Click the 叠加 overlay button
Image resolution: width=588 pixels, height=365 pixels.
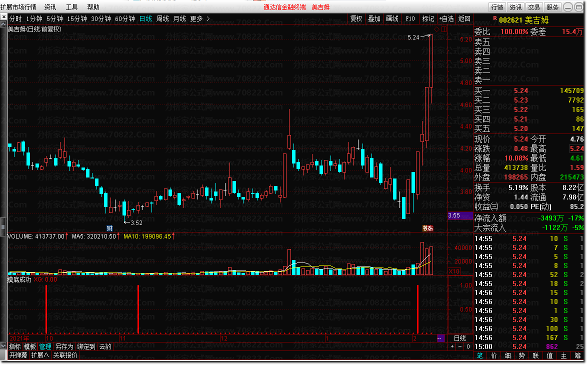tap(374, 18)
